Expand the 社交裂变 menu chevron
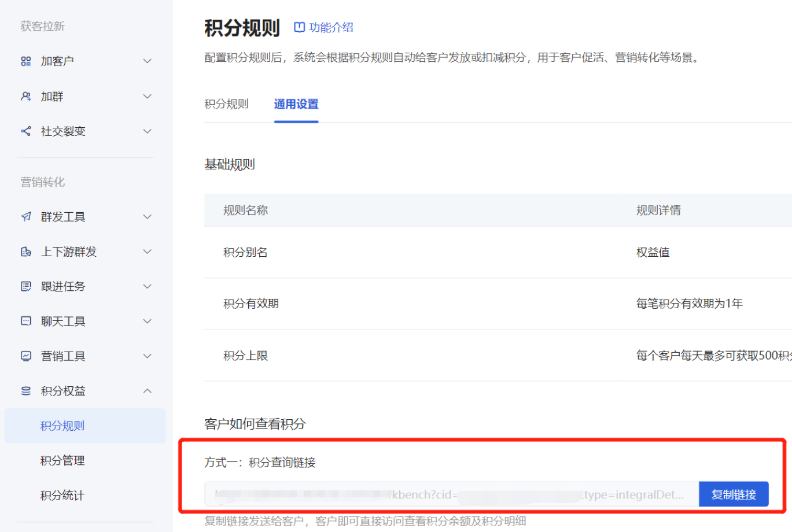792x532 pixels. (148, 131)
